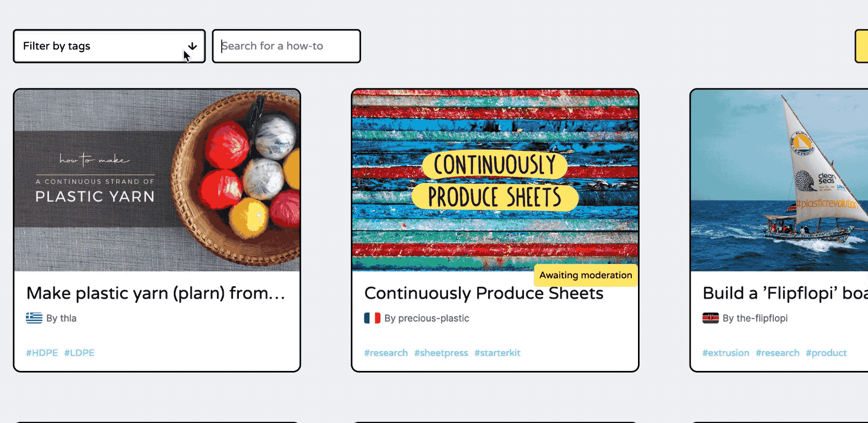Click the French flag beside precious-plastic
Screen dimensions: 868x423
click(372, 318)
